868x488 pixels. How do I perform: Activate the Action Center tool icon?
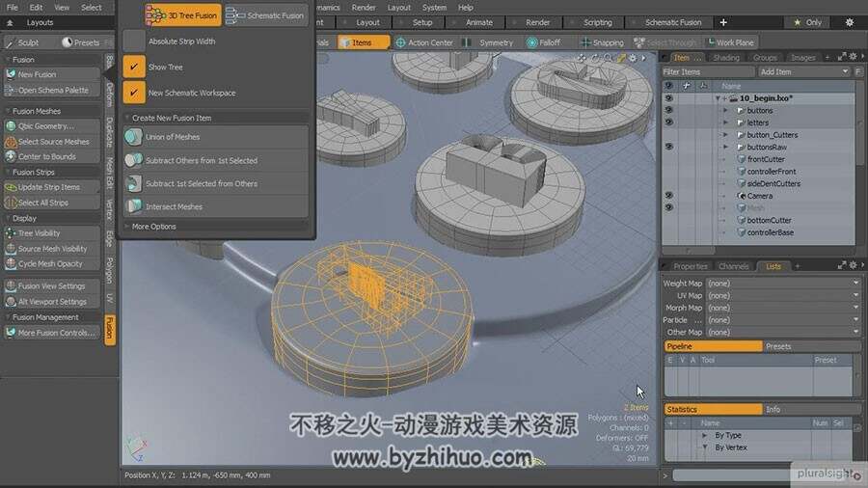tap(400, 42)
